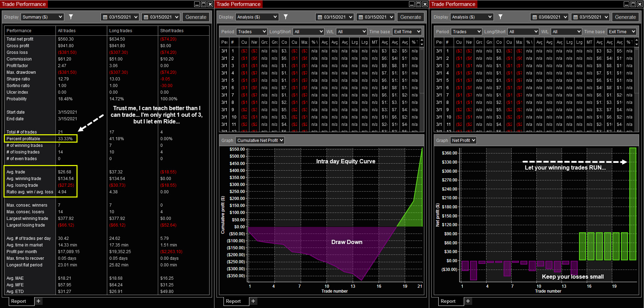644x308 pixels.
Task: Click the table scroll-down arrow in the Net Profit graph window
Action: (637, 44)
